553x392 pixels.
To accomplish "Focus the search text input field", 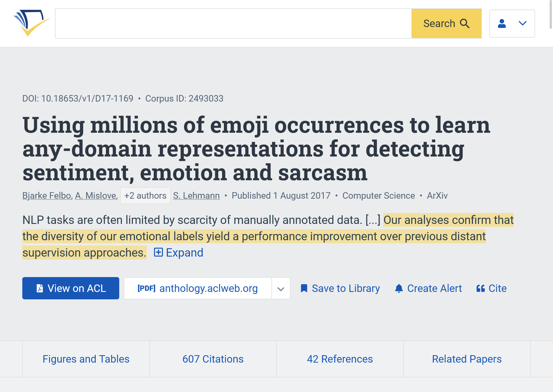I will [233, 23].
